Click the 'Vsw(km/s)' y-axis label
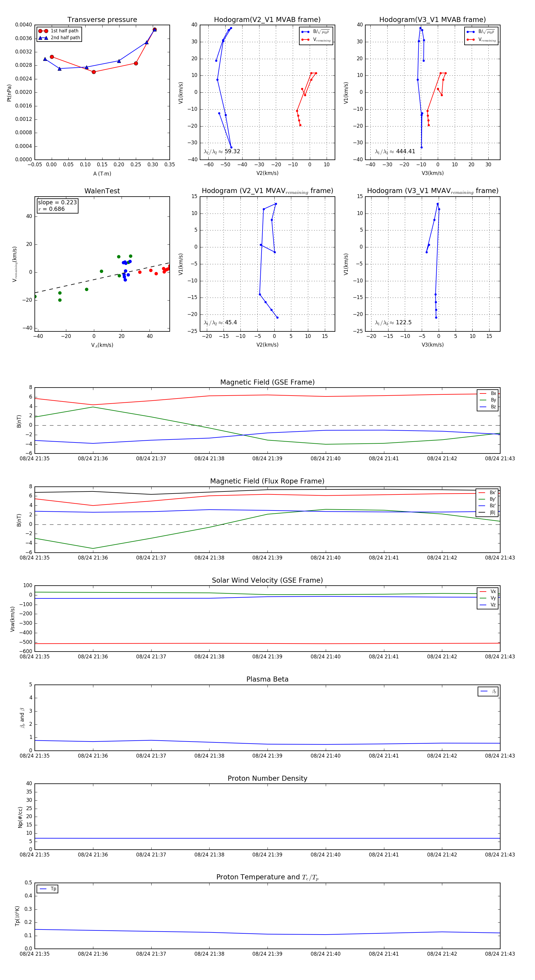Image resolution: width=535 pixels, height=980 pixels. click(12, 619)
